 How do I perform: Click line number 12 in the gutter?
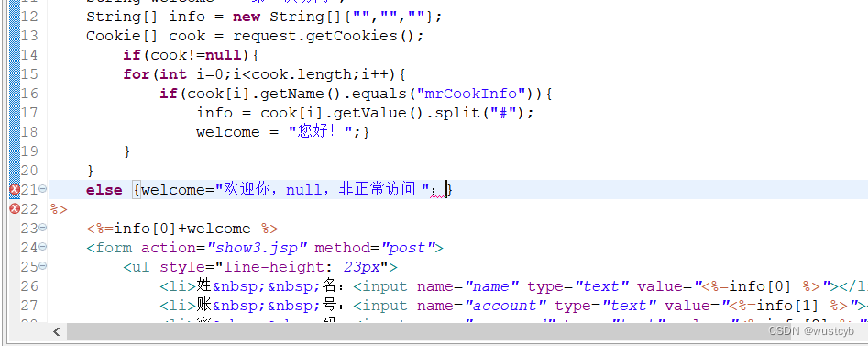[x=29, y=17]
